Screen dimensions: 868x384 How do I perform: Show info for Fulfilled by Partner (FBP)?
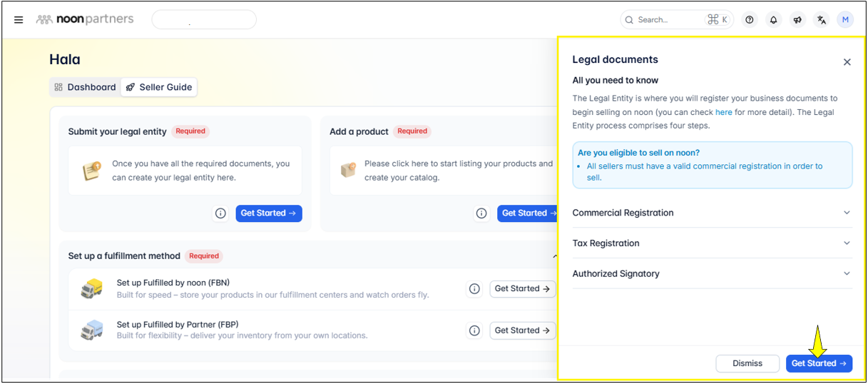point(474,330)
